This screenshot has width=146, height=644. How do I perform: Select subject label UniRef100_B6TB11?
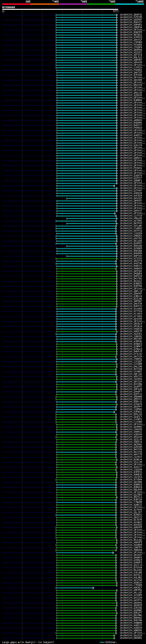(131, 35)
